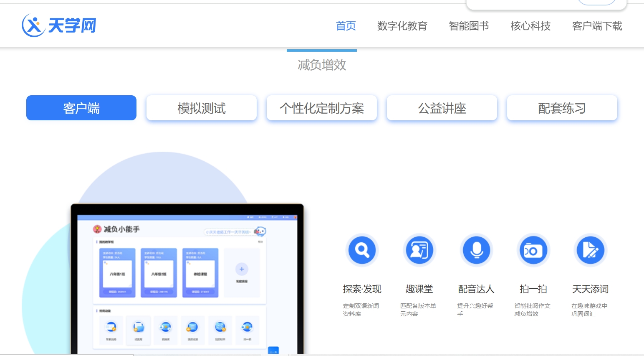Select the 配套练习 tab
The width and height of the screenshot is (644, 356).
[561, 108]
